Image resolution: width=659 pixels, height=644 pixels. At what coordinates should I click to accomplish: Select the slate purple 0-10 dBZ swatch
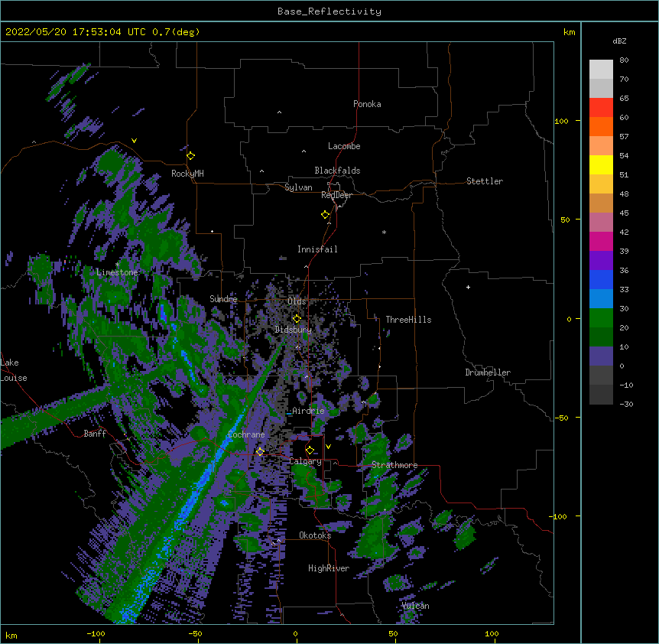pos(601,356)
